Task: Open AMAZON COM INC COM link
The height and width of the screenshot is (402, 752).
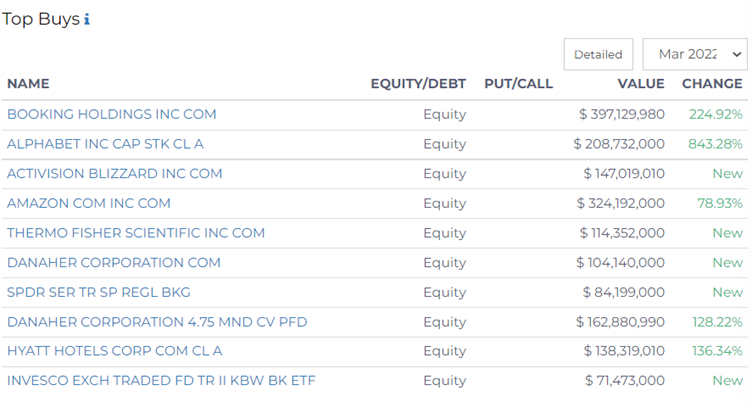Action: (x=89, y=203)
